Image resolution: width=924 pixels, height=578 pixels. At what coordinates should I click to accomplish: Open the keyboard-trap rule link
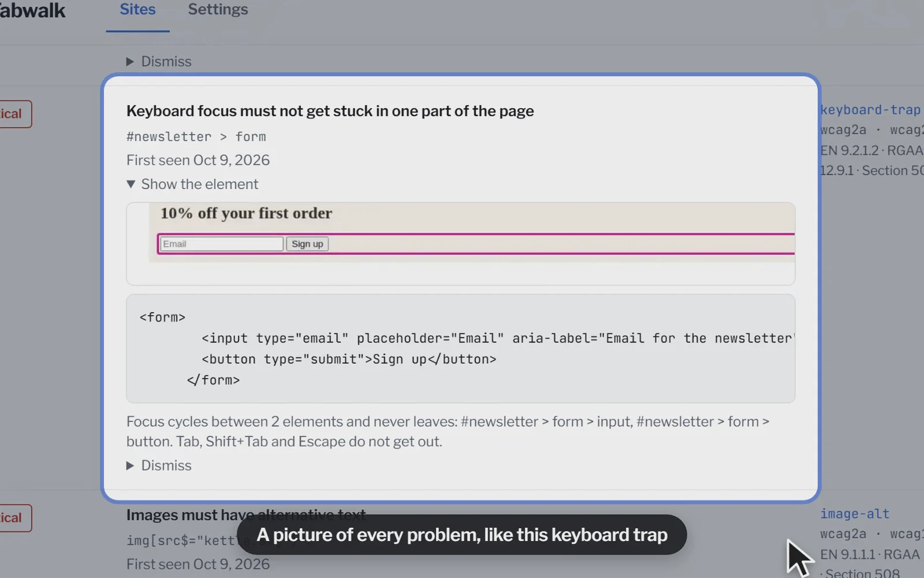(x=871, y=110)
